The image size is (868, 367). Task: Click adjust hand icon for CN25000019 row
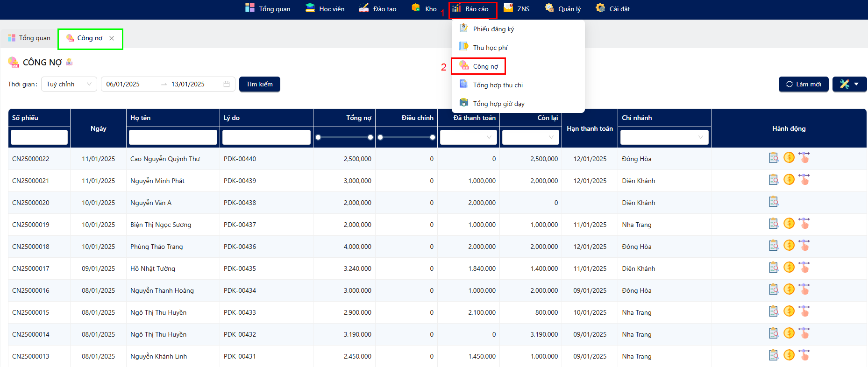tap(804, 224)
